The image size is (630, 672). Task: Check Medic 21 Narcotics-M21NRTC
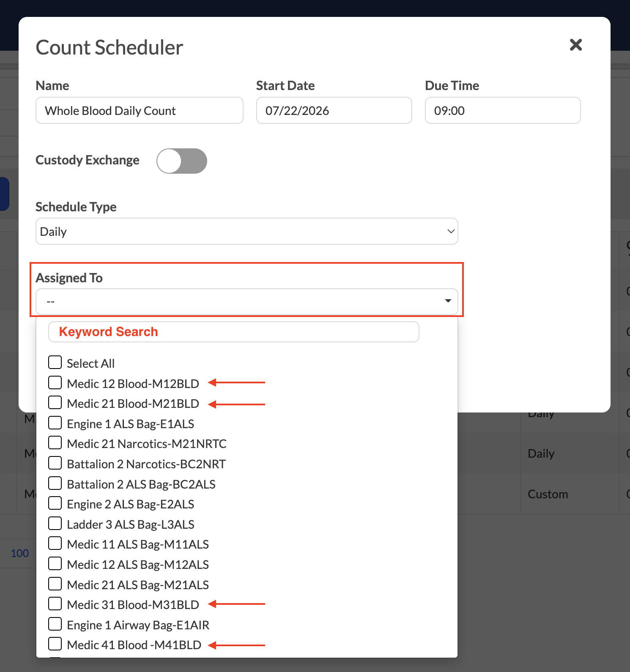point(55,443)
